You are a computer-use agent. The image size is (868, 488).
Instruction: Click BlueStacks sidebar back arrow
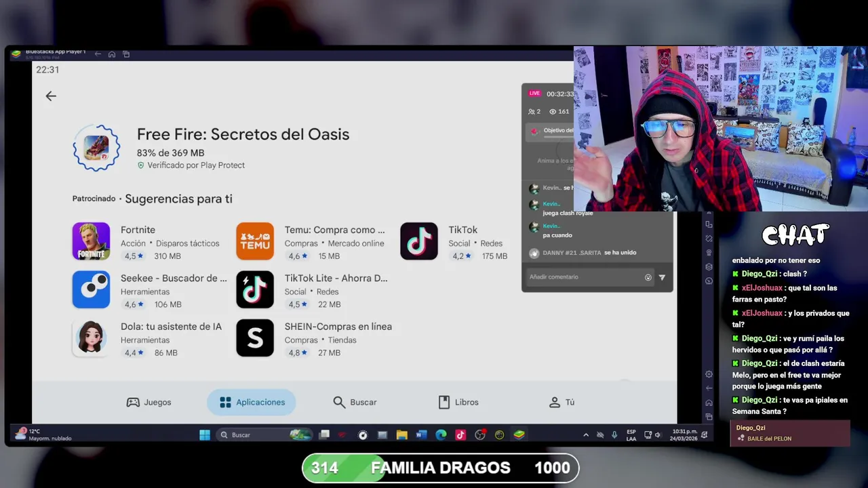(709, 388)
